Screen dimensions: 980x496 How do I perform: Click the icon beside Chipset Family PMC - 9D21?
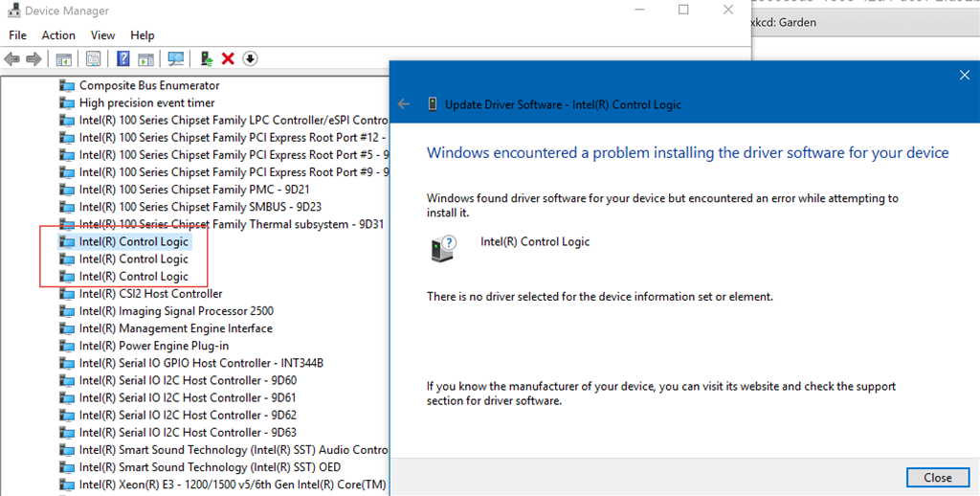click(x=67, y=190)
